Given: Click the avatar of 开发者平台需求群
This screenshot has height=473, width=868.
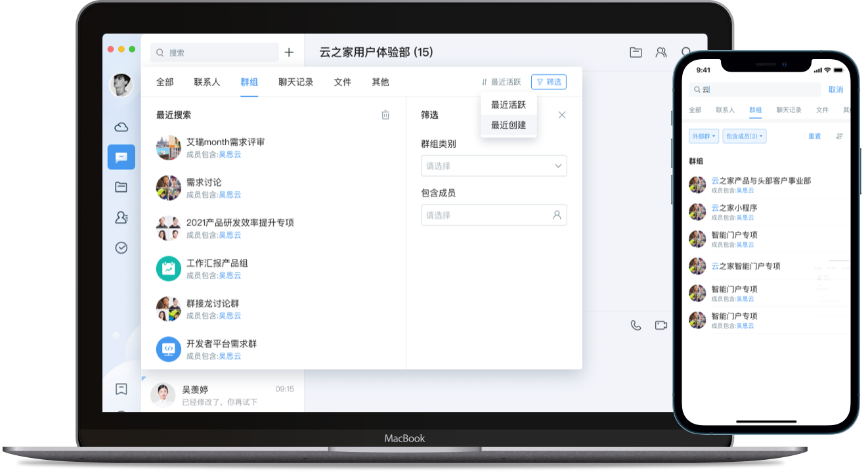Looking at the screenshot, I should click(169, 349).
